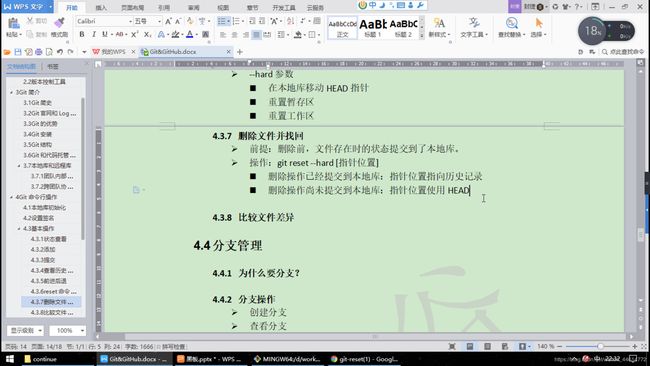The height and width of the screenshot is (366, 650).
Task: Switch to the 视图 ribbon tab
Action: click(x=223, y=8)
